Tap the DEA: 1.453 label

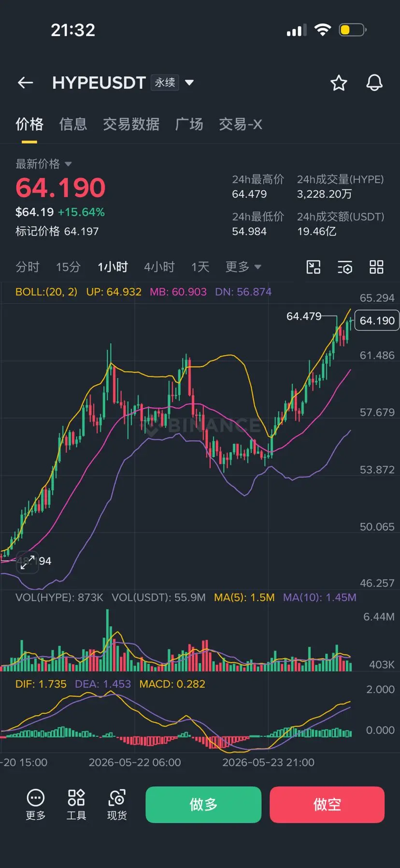[103, 684]
